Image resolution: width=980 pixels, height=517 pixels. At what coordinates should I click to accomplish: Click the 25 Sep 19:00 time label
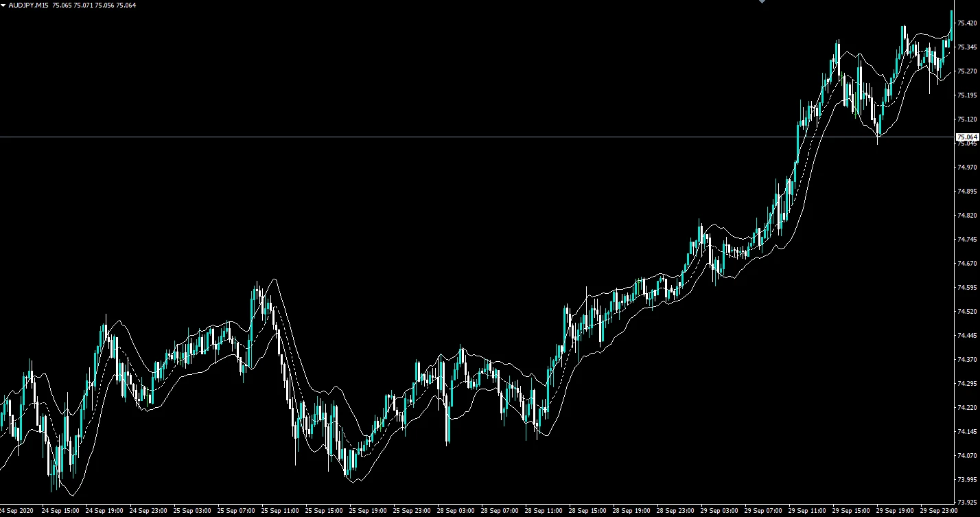pyautogui.click(x=368, y=511)
